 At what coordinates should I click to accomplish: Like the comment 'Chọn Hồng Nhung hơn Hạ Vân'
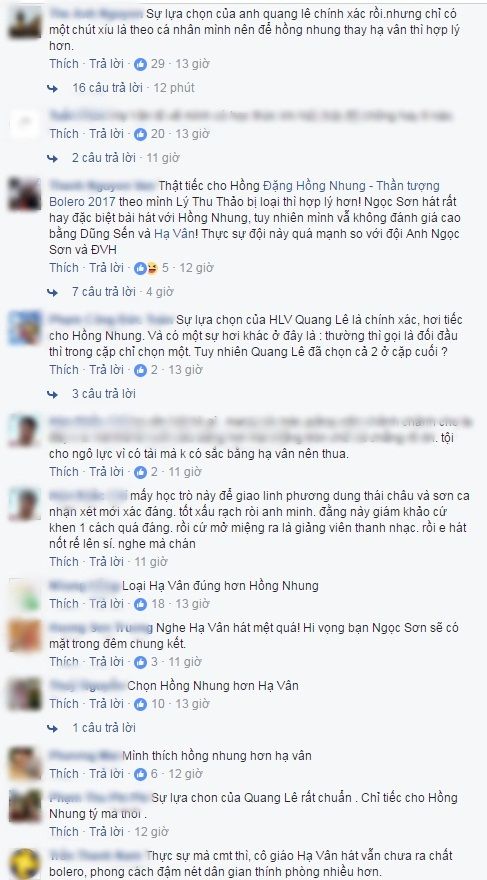(64, 704)
